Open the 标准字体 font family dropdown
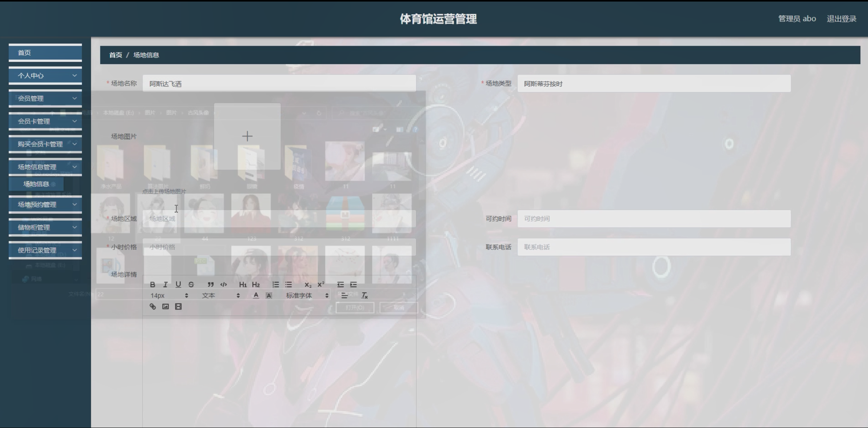Viewport: 868px width, 428px height. [307, 295]
